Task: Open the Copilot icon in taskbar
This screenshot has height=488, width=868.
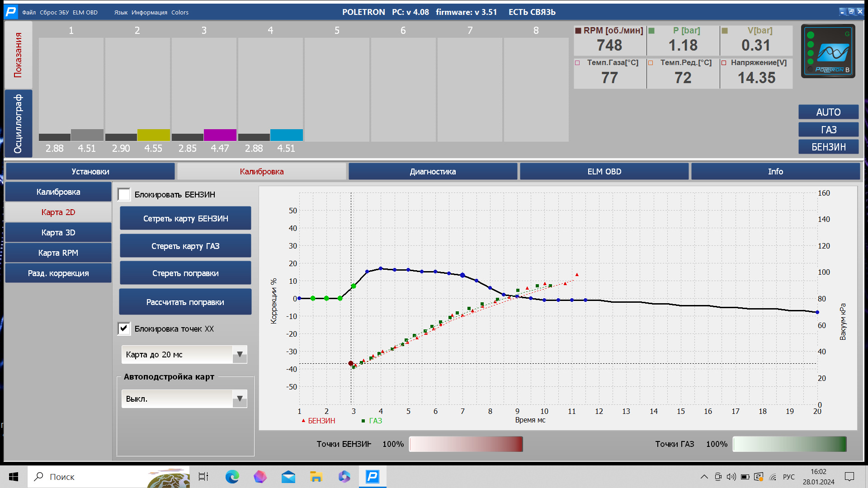Action: (344, 477)
